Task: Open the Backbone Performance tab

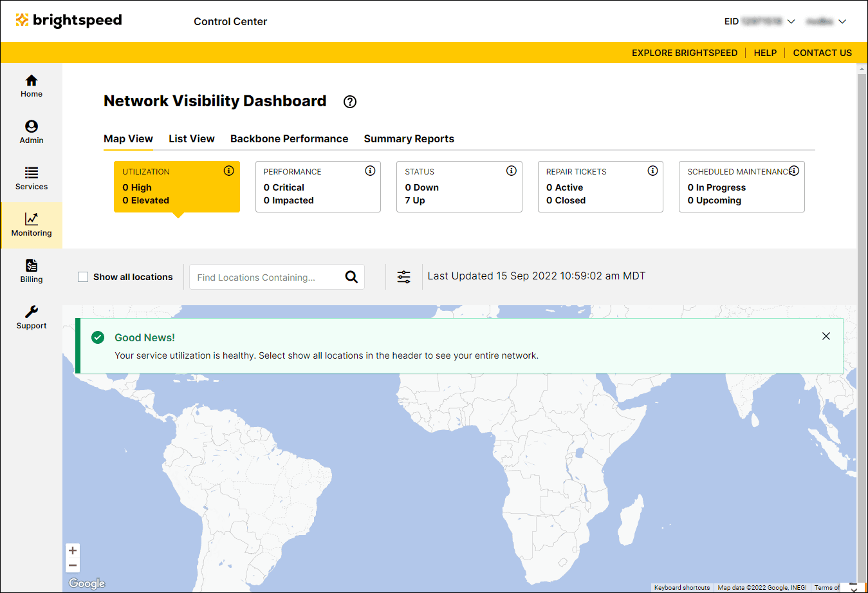Action: pyautogui.click(x=289, y=138)
